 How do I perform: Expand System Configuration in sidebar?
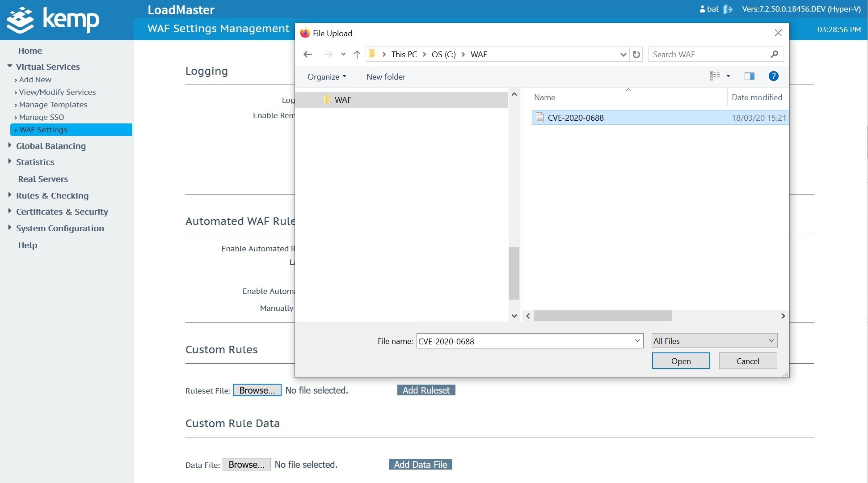(60, 228)
